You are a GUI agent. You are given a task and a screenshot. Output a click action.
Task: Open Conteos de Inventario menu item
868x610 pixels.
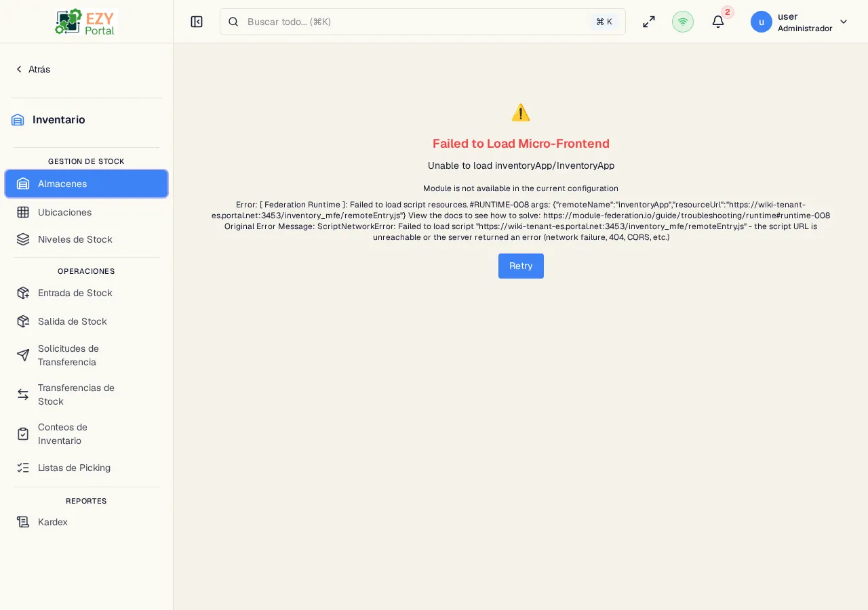tap(86, 434)
